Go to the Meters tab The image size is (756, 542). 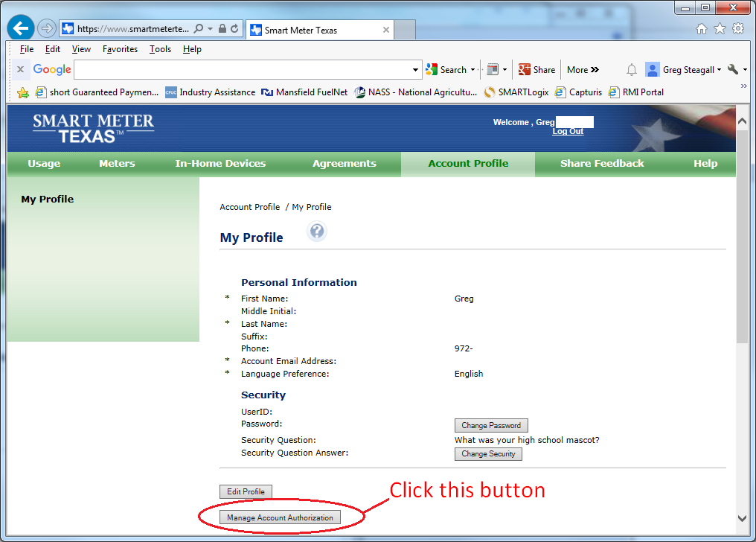point(117,164)
